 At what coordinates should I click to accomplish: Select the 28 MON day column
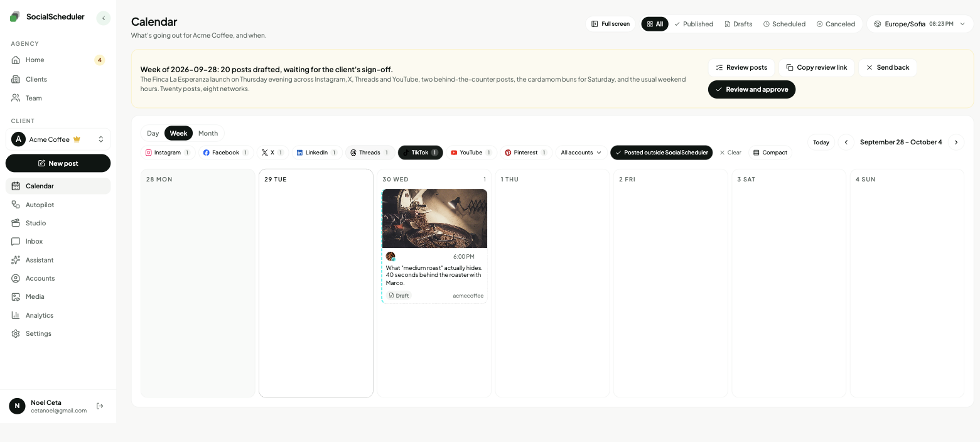coord(198,283)
